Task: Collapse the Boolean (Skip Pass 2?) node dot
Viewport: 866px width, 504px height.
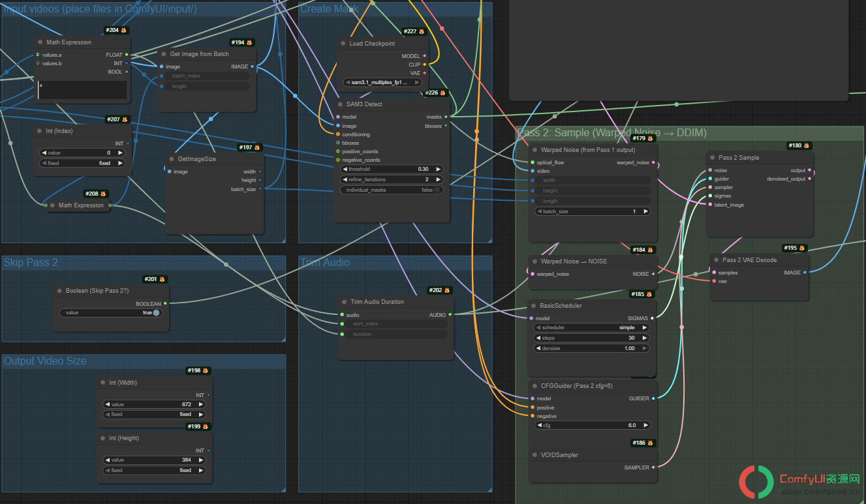Action: 59,291
